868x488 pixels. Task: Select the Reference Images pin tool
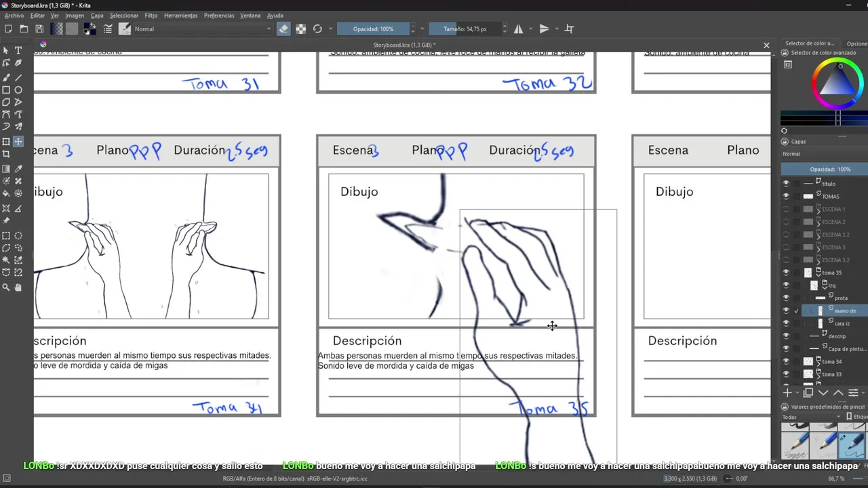click(x=6, y=220)
